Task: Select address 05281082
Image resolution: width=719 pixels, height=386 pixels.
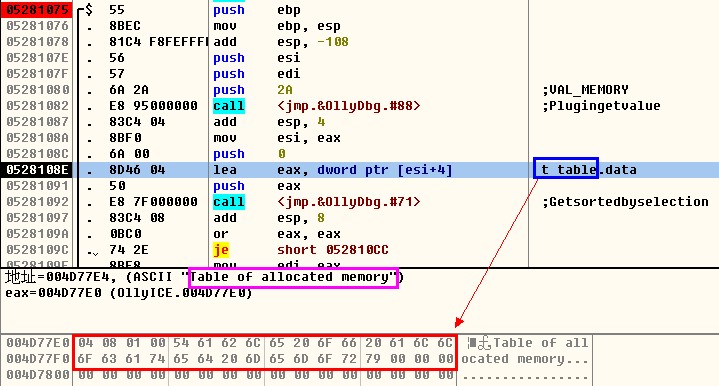Action: click(x=37, y=106)
